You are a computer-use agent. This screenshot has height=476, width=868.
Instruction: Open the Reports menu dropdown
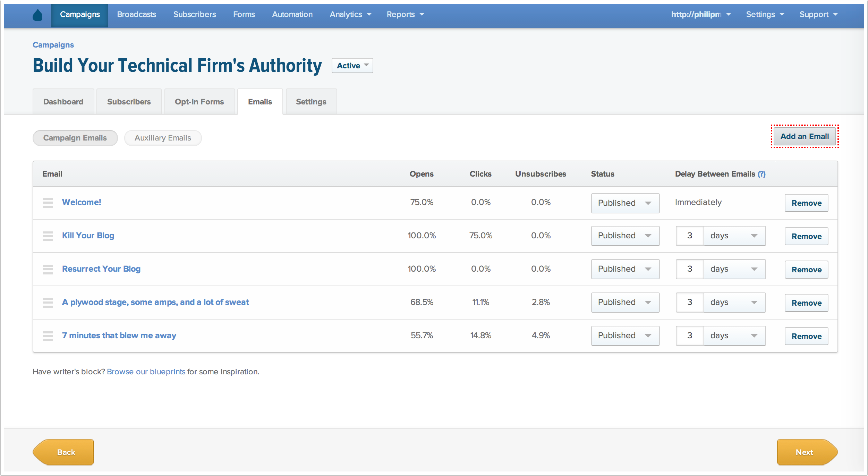(x=405, y=15)
